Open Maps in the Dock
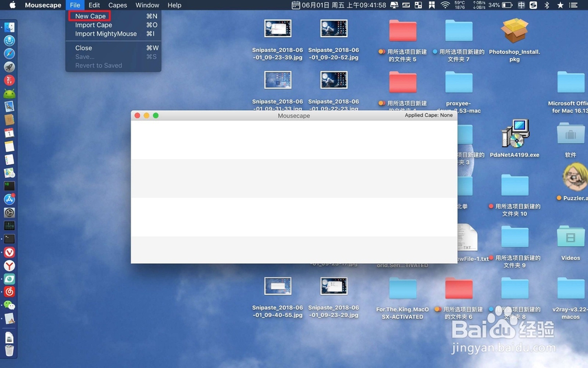The width and height of the screenshot is (588, 368). [x=9, y=173]
